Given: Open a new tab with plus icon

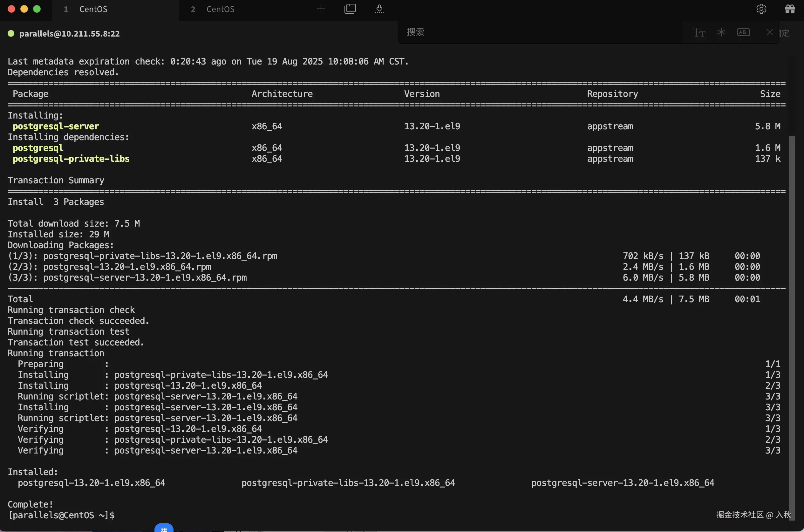Looking at the screenshot, I should click(321, 9).
